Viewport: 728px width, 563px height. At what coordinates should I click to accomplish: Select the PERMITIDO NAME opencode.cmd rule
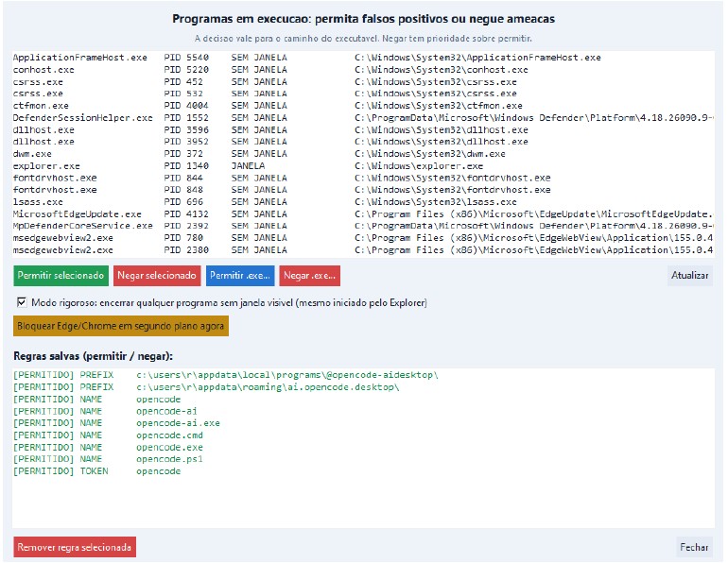[363, 435]
